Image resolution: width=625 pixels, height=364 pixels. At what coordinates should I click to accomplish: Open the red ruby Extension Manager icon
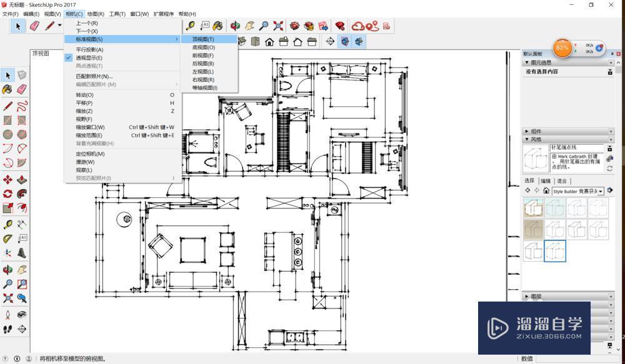tap(339, 26)
